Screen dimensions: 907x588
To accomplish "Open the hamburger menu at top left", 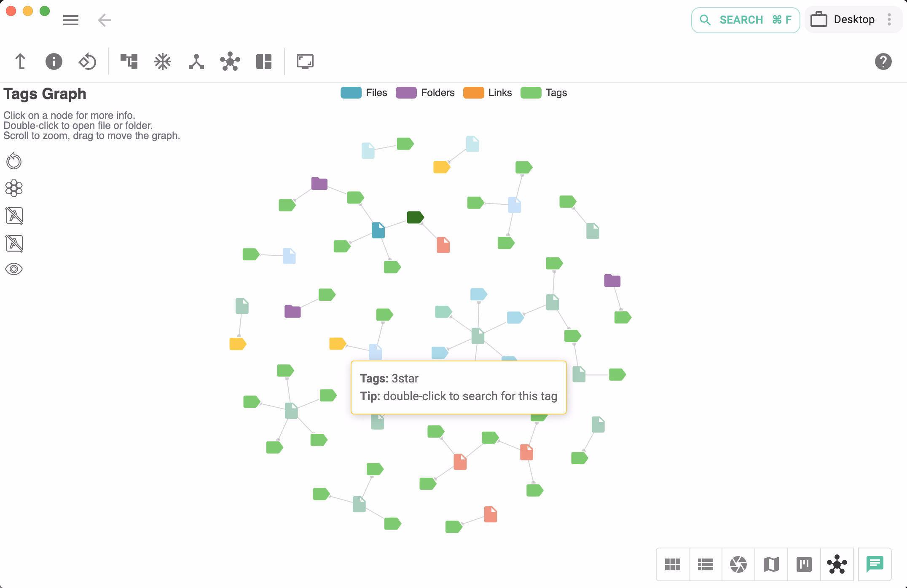I will coord(70,20).
